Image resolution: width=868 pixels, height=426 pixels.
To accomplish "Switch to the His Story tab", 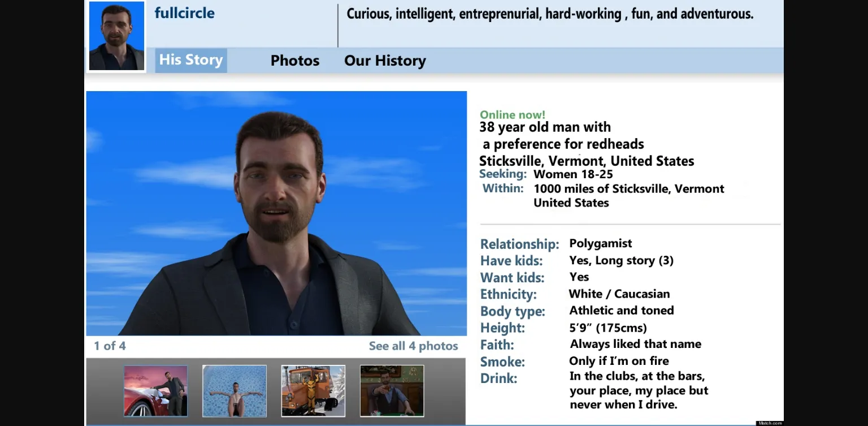I will point(191,60).
